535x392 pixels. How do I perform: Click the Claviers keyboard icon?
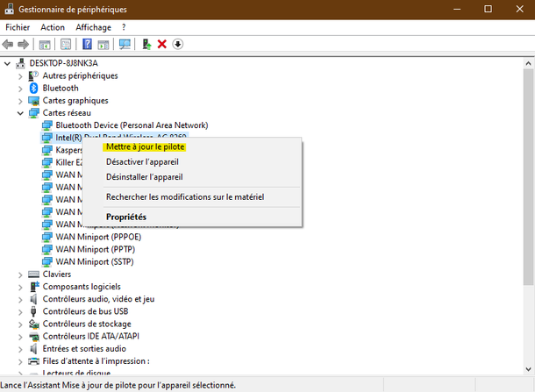pos(33,274)
